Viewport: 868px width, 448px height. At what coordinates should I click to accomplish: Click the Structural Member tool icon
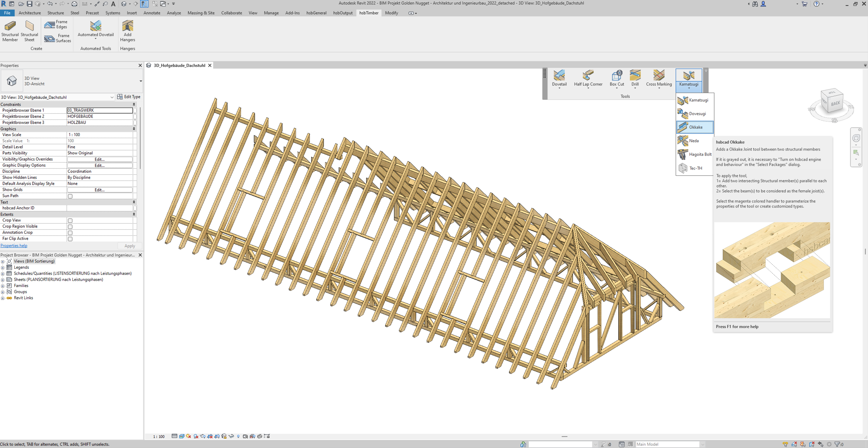tap(10, 26)
